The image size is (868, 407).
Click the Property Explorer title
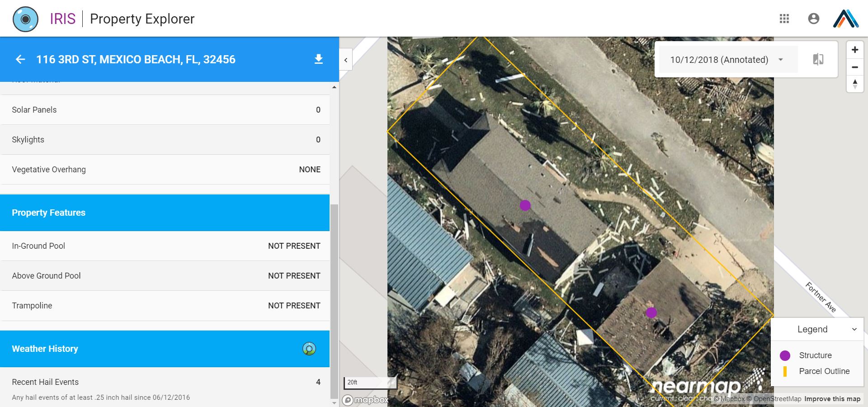click(142, 19)
